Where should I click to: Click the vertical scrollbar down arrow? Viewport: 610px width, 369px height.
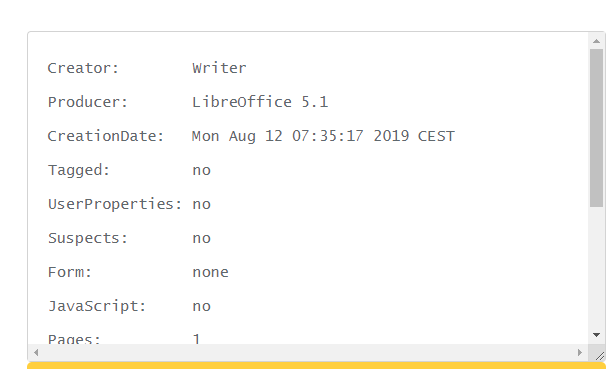(x=596, y=335)
